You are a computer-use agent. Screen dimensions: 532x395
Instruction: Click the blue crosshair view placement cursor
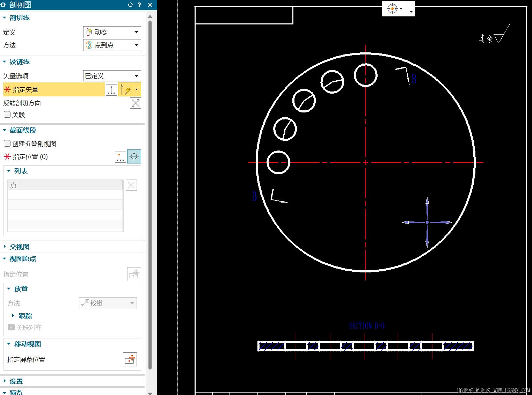(427, 222)
